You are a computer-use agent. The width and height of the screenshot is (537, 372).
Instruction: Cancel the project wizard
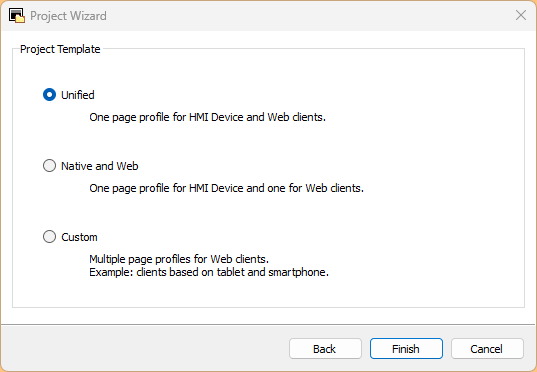487,349
